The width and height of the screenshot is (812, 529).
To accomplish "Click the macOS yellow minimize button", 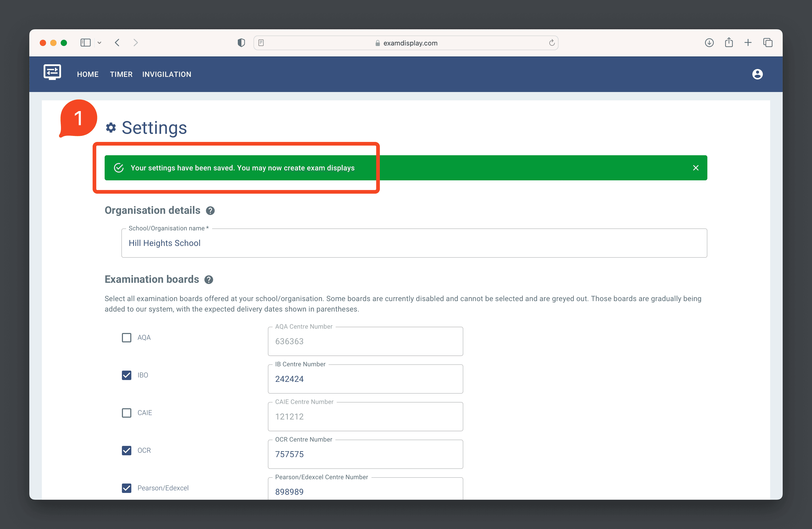I will tap(53, 43).
